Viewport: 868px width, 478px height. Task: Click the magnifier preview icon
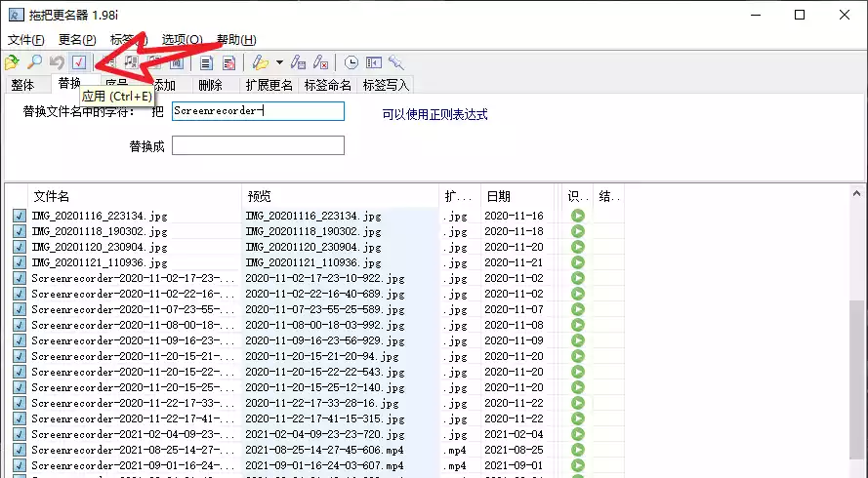[34, 62]
